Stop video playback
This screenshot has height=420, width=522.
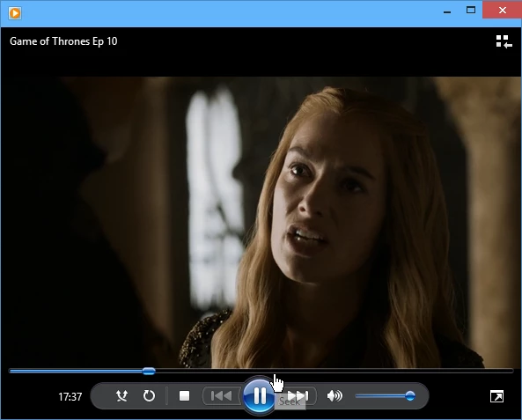[x=184, y=396]
